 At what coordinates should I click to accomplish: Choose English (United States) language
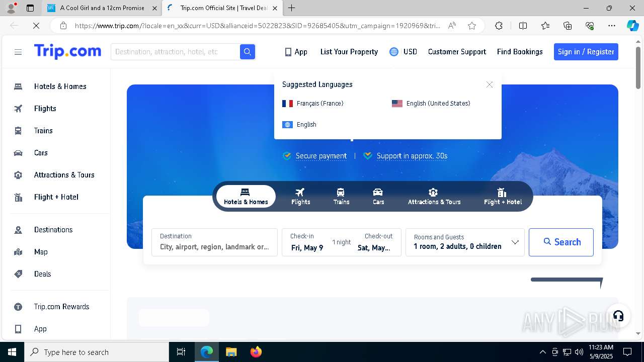tap(431, 104)
